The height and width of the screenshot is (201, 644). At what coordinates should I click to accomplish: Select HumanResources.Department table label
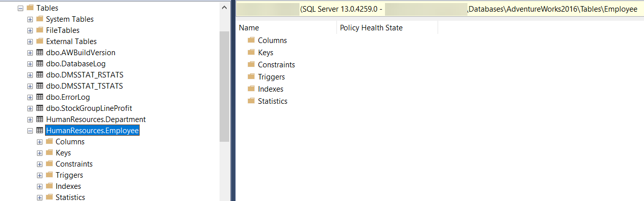click(x=96, y=119)
